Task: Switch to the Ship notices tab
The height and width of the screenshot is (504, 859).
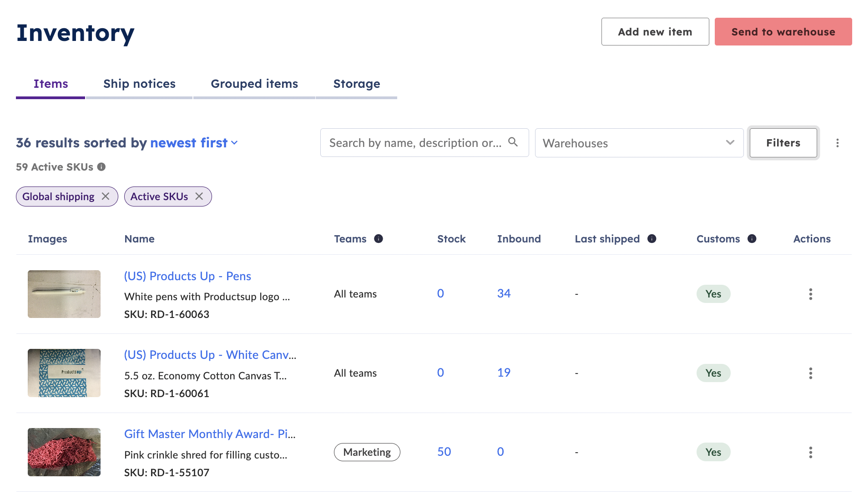Action: tap(139, 84)
